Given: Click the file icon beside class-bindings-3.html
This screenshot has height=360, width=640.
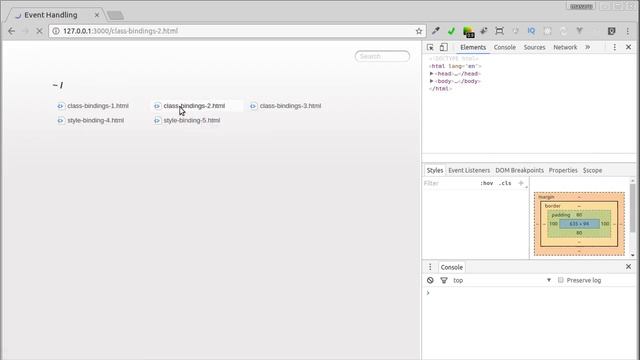Looking at the screenshot, I should click(x=253, y=106).
